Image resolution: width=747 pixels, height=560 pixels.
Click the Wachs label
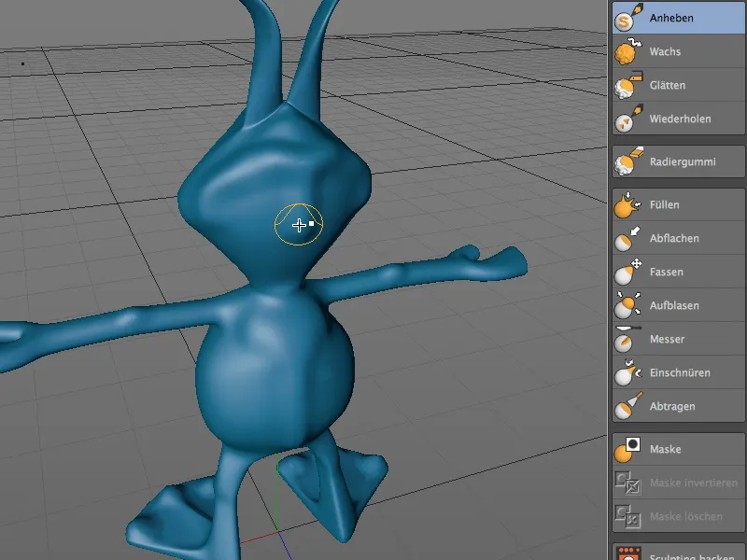[x=665, y=51]
